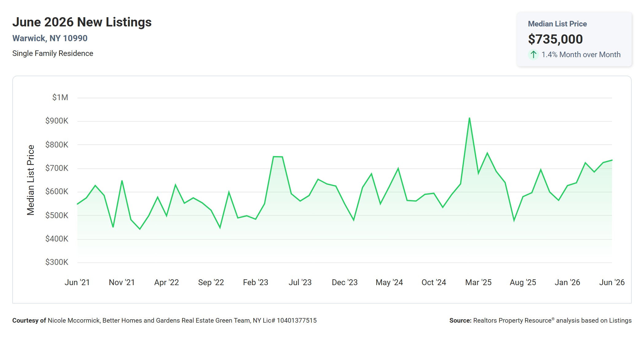Click the Jun '26 x-axis label

(612, 282)
